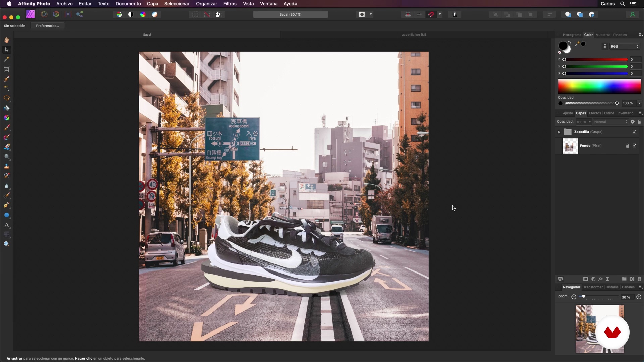Select the Blur droplet tool

(x=7, y=186)
